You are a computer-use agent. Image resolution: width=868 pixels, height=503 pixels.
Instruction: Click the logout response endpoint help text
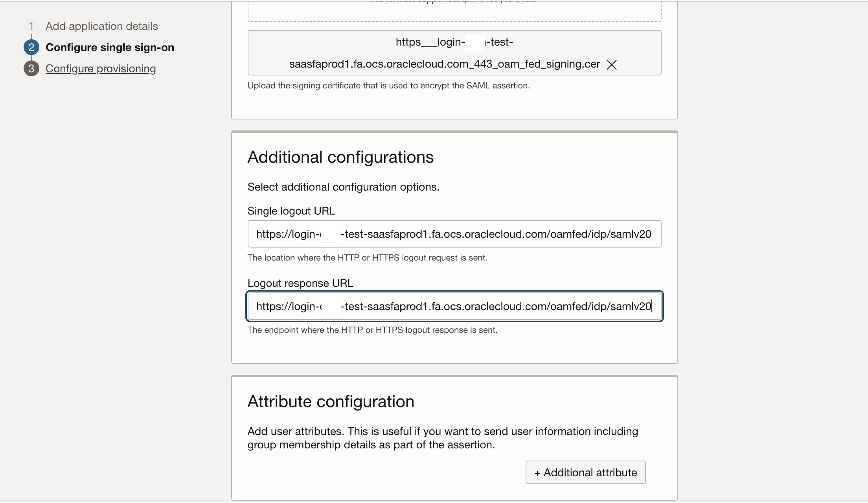click(372, 330)
